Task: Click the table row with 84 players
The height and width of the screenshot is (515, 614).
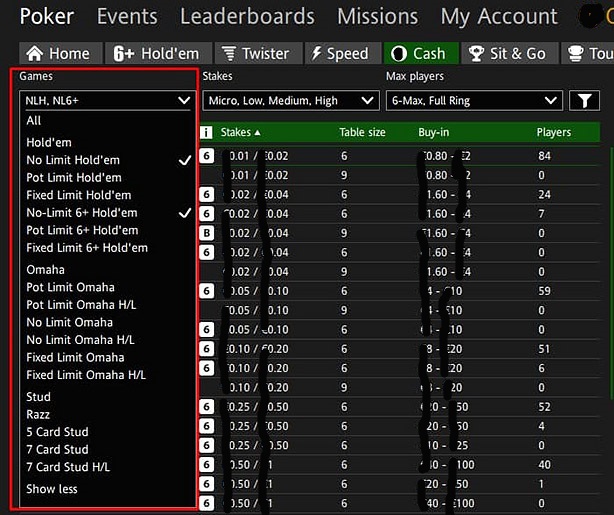Action: pyautogui.click(x=399, y=156)
